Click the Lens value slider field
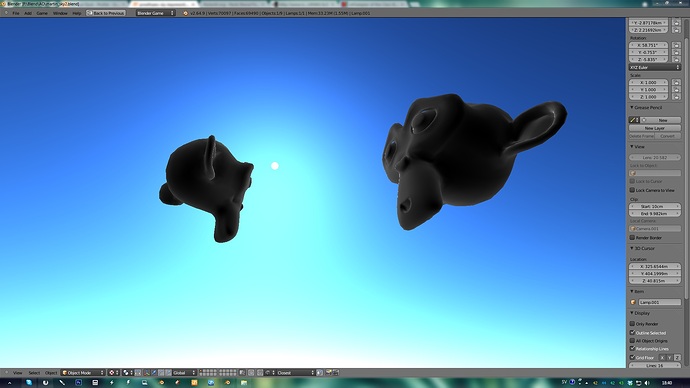The width and height of the screenshot is (690, 388). [x=655, y=157]
